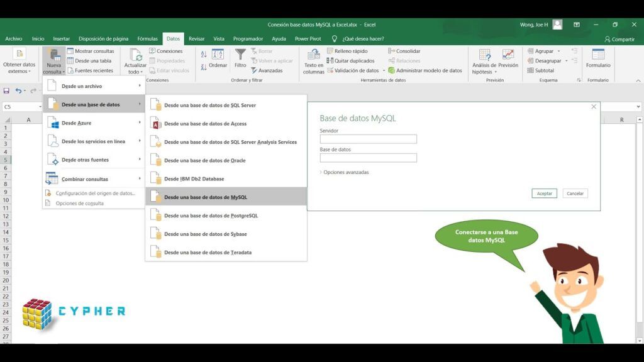Click the Previsión chart icon
This screenshot has width=644, height=362.
click(x=508, y=54)
